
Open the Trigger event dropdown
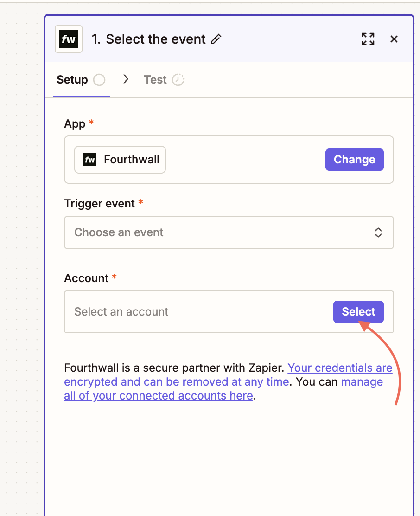tap(229, 232)
